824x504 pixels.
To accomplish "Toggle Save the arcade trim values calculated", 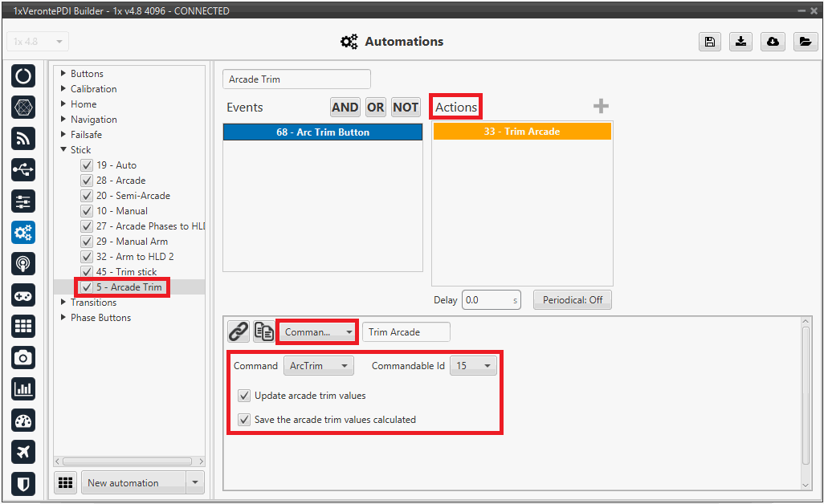I will 244,419.
